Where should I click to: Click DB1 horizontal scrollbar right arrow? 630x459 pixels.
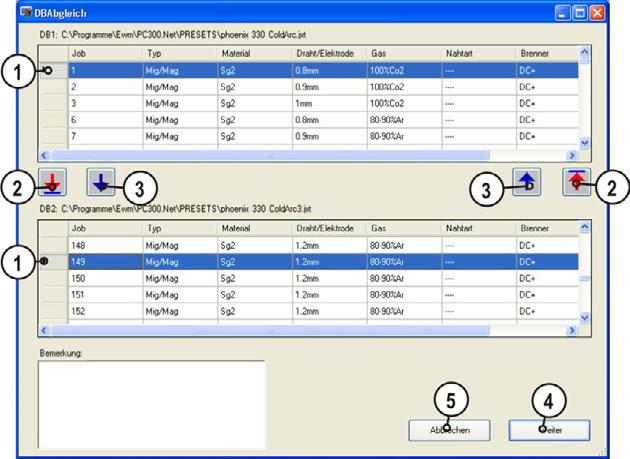(571, 155)
